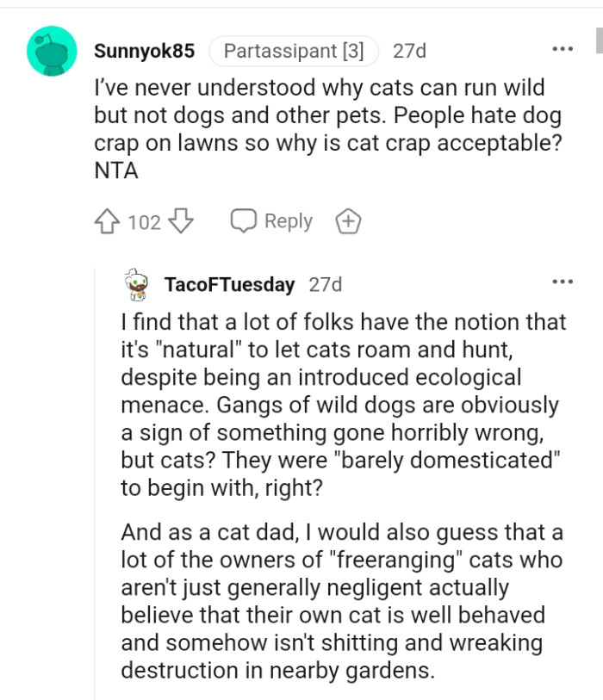This screenshot has width=603, height=700.
Task: Open TacoFTuesday username profile link
Action: [230, 284]
